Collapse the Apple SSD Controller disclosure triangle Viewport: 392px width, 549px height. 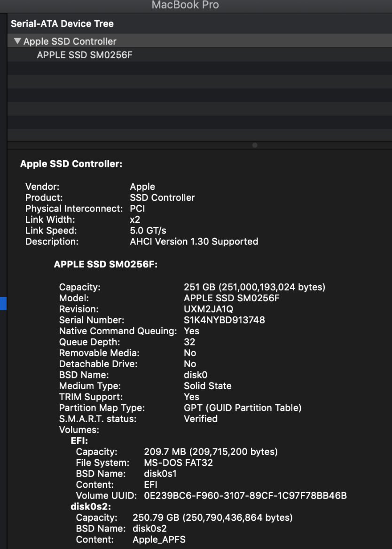tap(17, 41)
